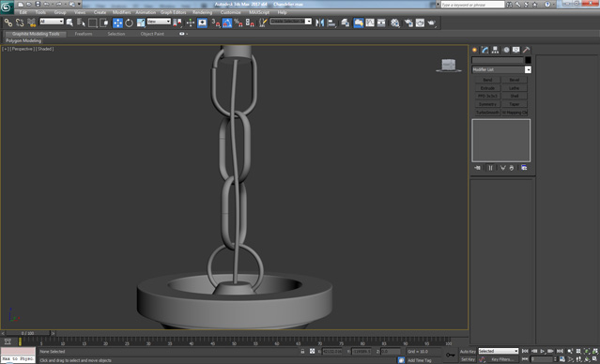Click the Select Object tool
This screenshot has width=600, height=364.
pyautogui.click(x=69, y=23)
